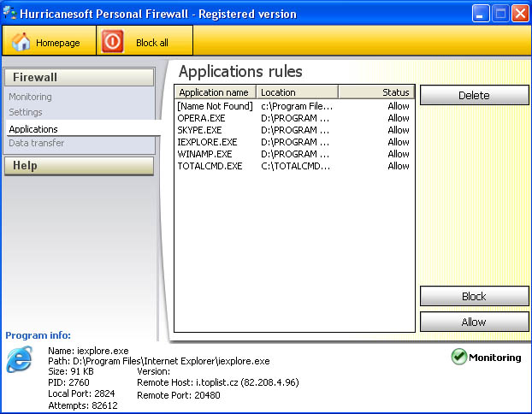The height and width of the screenshot is (414, 532).
Task: Click the Remote Host i.toplist.cz entry
Action: (x=218, y=382)
